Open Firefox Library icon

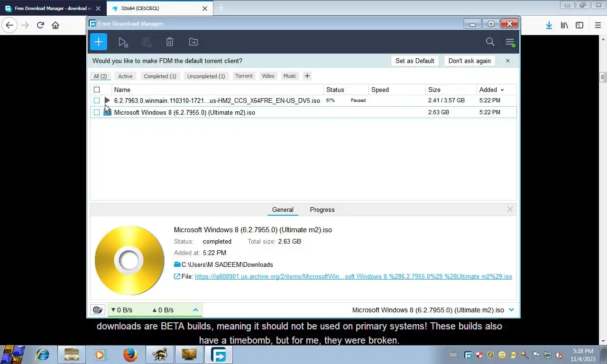564,25
